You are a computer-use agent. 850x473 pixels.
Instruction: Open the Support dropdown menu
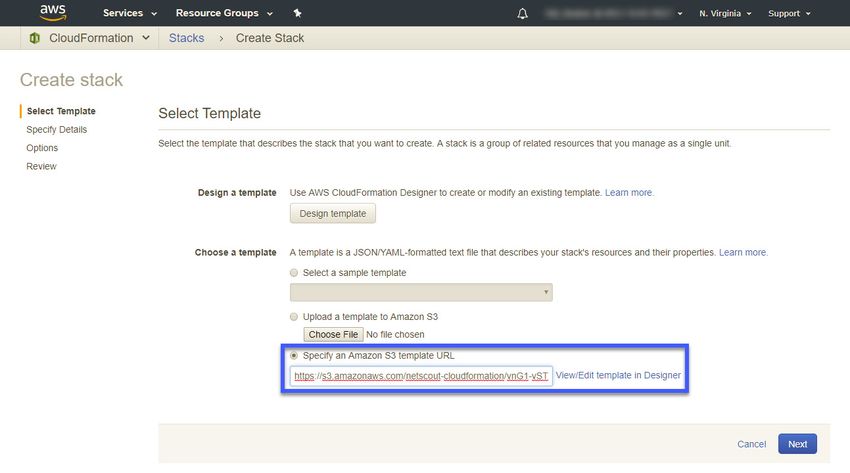pyautogui.click(x=789, y=14)
